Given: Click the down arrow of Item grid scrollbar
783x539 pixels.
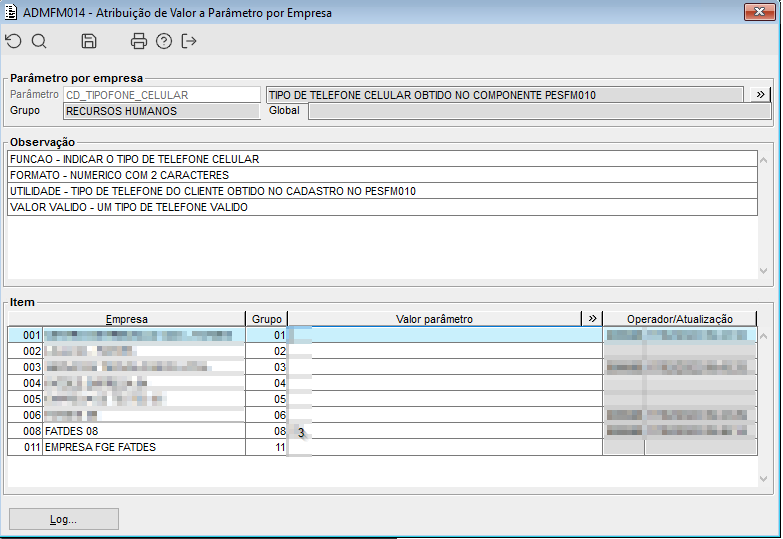Looking at the screenshot, I should point(764,479).
